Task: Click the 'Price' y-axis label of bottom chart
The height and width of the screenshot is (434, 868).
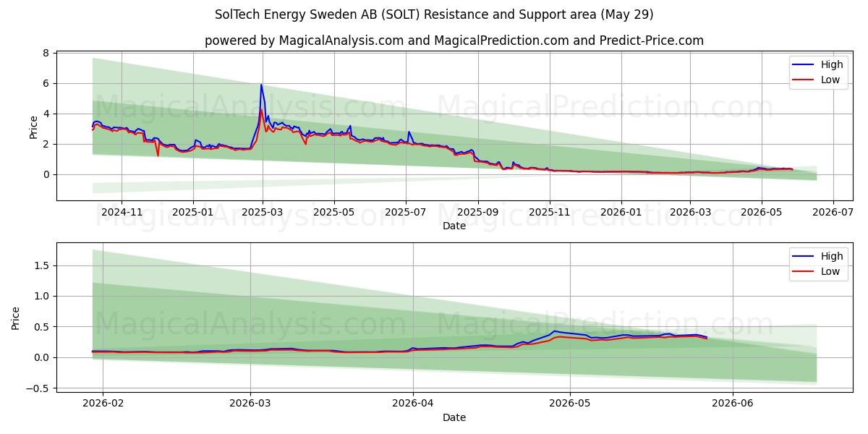Action: (15, 318)
